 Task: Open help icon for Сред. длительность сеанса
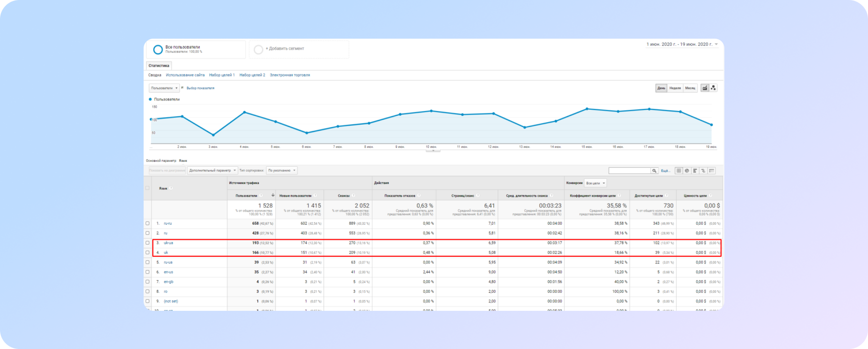click(x=551, y=196)
